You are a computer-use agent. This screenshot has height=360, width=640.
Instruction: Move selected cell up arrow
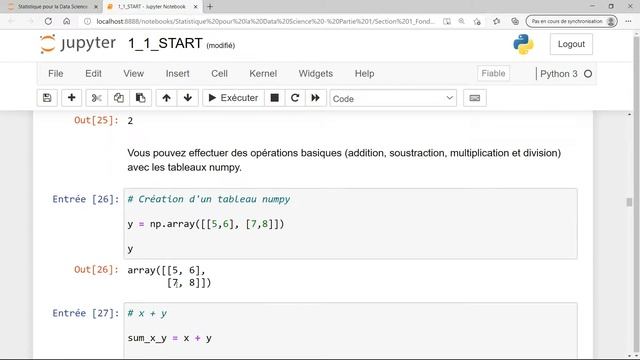click(166, 98)
